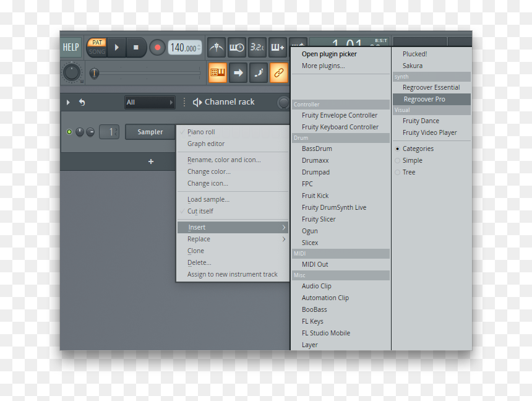Choose Change color... menu item
Screen dimensions: 532x401
[x=233, y=171]
